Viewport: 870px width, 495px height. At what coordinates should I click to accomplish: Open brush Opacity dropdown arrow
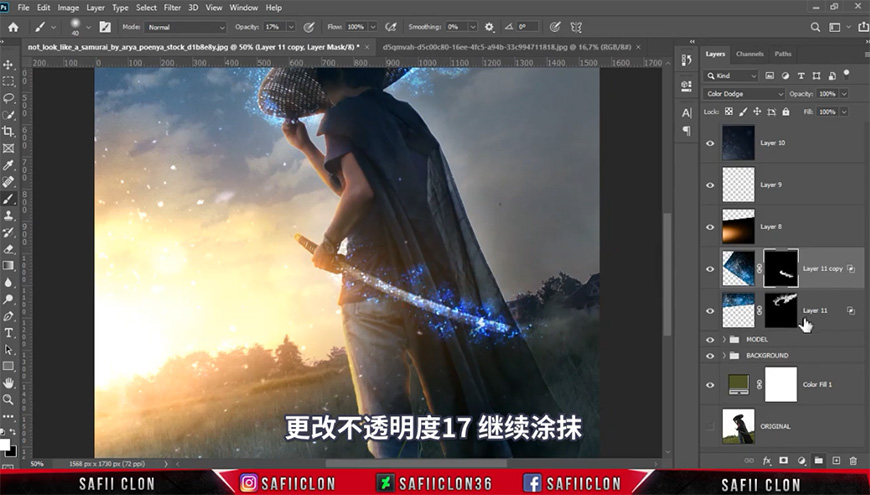(x=291, y=27)
